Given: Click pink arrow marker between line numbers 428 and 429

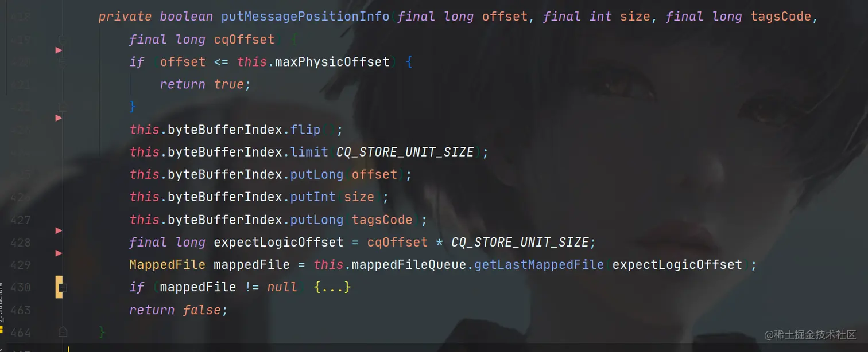Looking at the screenshot, I should pos(59,253).
